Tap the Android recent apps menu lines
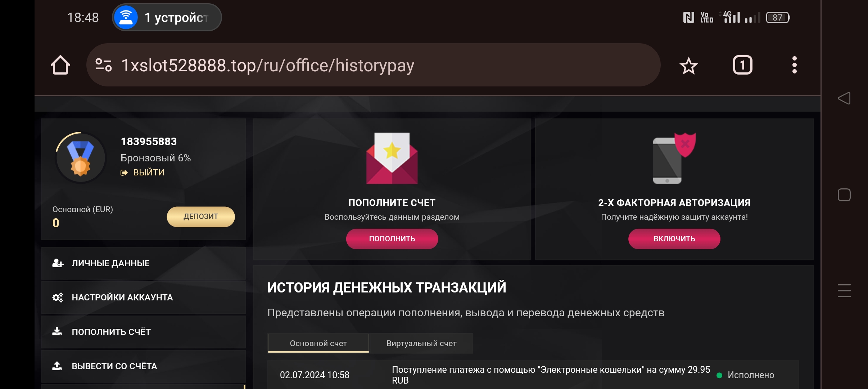Screen dimensions: 868x389 (x=844, y=291)
